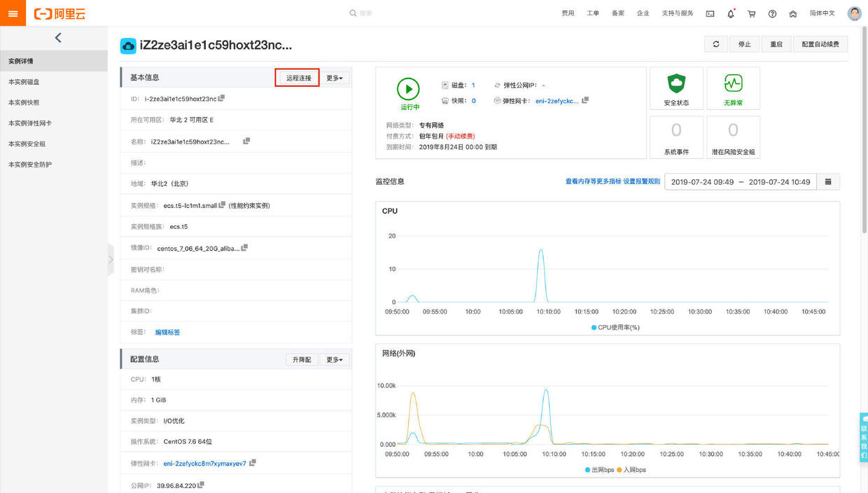Toggle 入网bps legend in network chart
This screenshot has width=868, height=493.
pyautogui.click(x=631, y=470)
